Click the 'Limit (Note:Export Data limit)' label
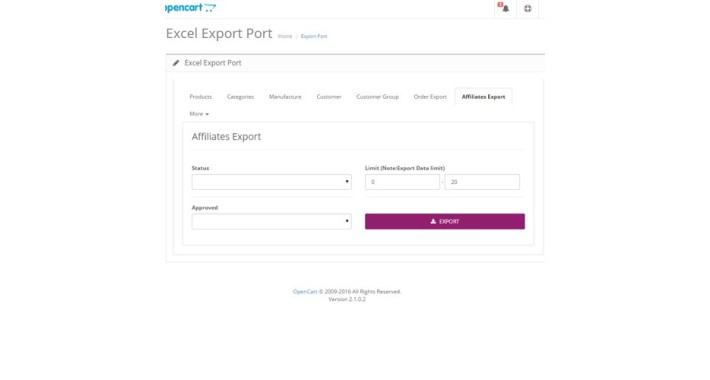Screen dimensions: 710x380 (405, 168)
